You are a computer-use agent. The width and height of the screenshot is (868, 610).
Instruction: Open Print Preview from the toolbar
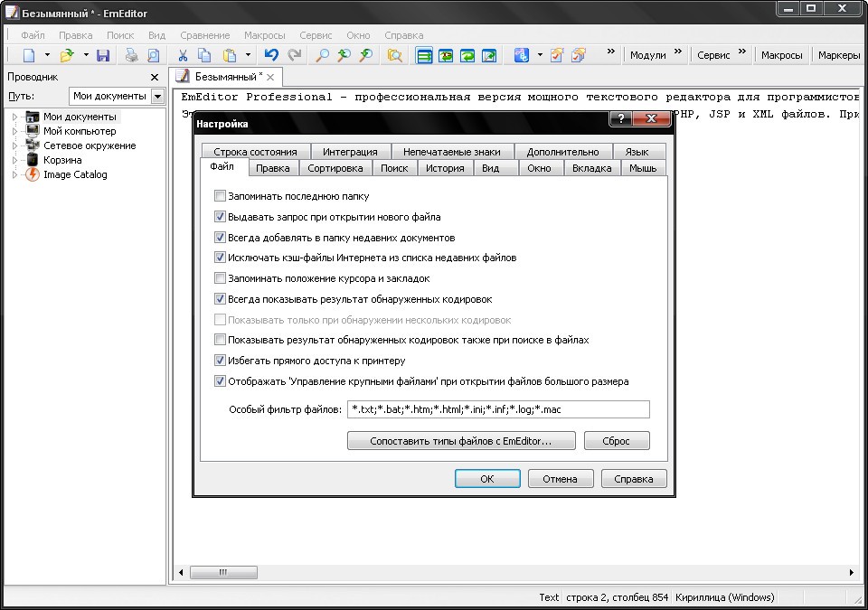(x=154, y=55)
